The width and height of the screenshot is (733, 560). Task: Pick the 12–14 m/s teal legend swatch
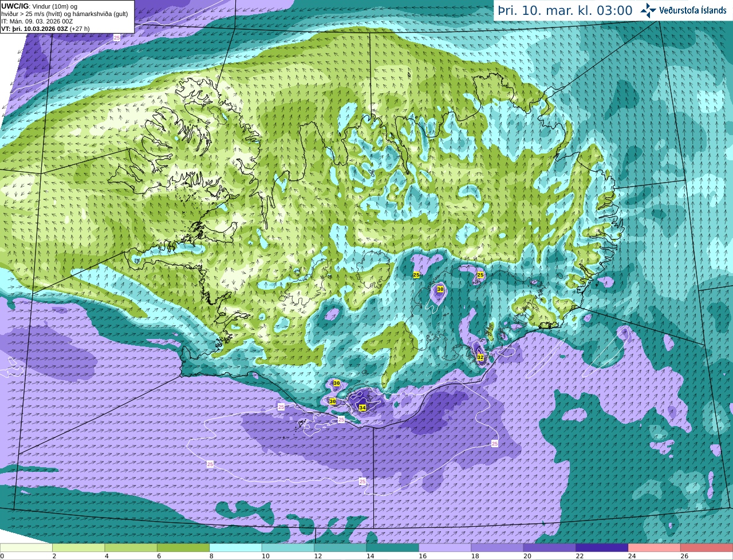click(x=340, y=547)
